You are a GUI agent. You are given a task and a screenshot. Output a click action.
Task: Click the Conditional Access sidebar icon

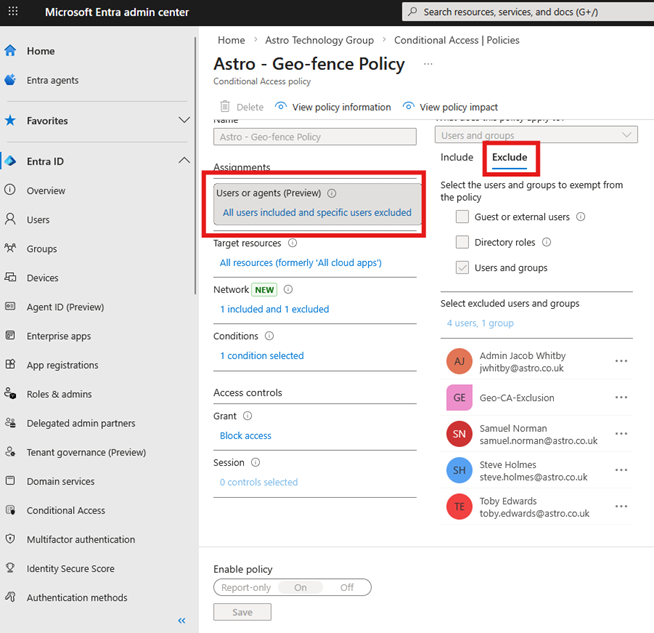point(10,510)
